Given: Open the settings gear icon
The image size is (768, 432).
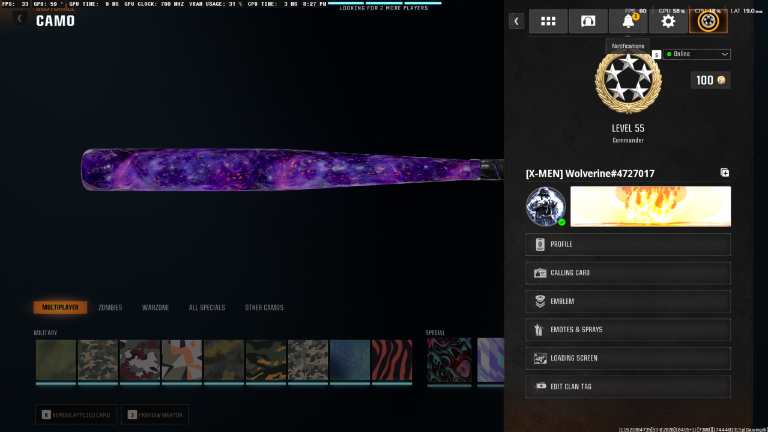Looking at the screenshot, I should [x=668, y=21].
